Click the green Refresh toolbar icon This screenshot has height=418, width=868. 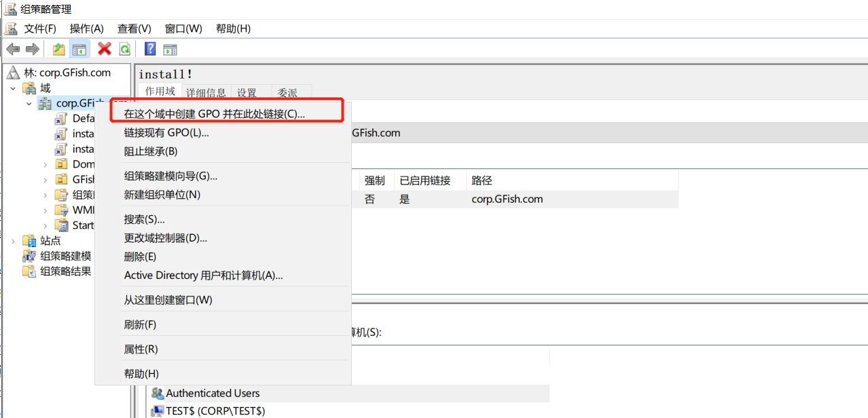click(x=124, y=49)
